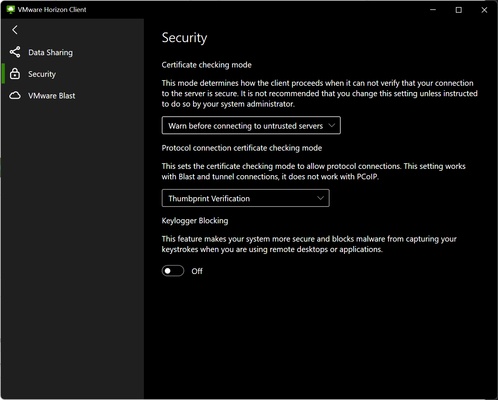Click the 'Off' label beside the toggle
498x400 pixels.
(x=197, y=271)
